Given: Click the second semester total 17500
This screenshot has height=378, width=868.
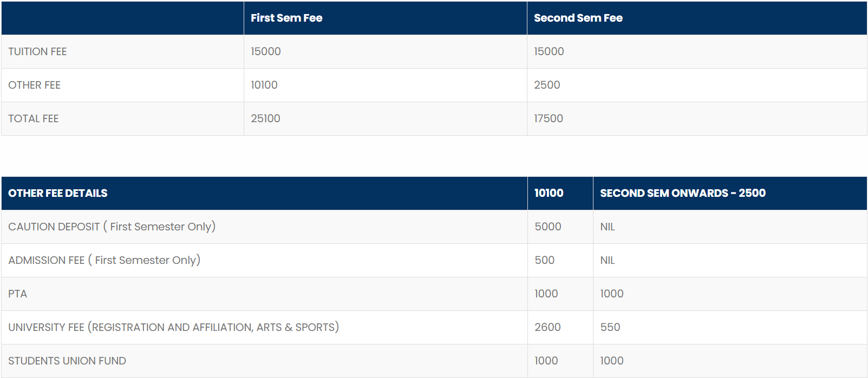Looking at the screenshot, I should pos(549,118).
